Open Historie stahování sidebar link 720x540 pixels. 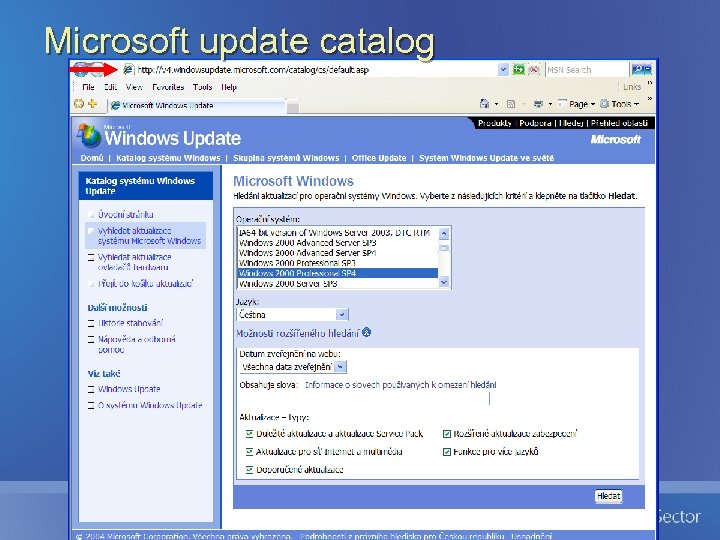pyautogui.click(x=130, y=323)
